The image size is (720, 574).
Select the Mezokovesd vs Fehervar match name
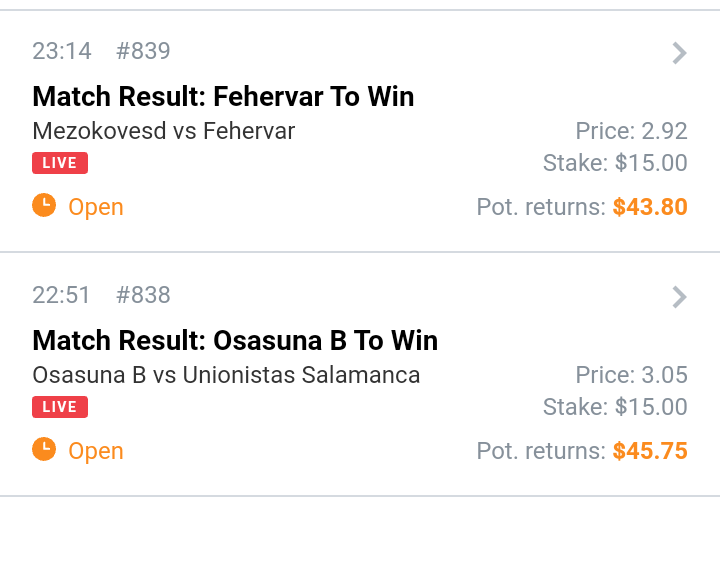(164, 131)
